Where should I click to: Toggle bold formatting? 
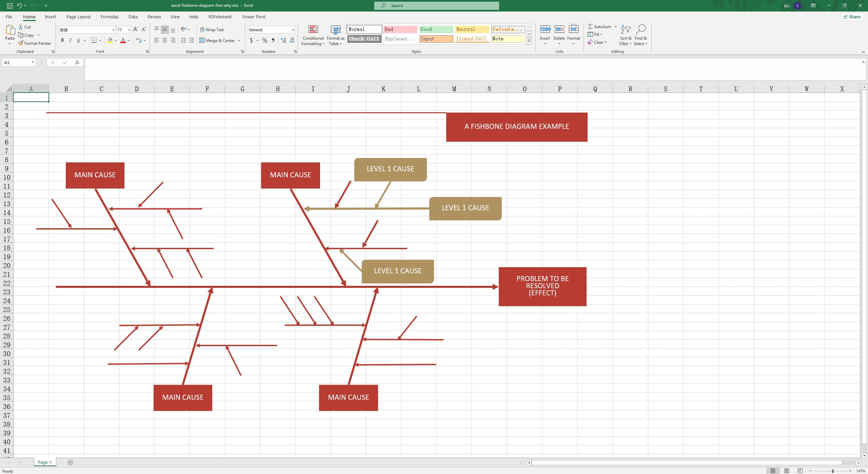[62, 40]
